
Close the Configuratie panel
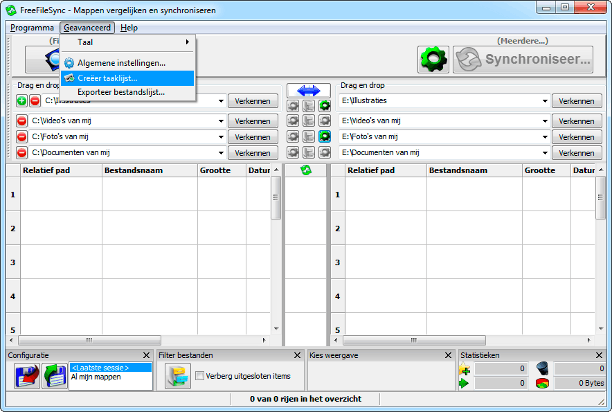click(146, 355)
